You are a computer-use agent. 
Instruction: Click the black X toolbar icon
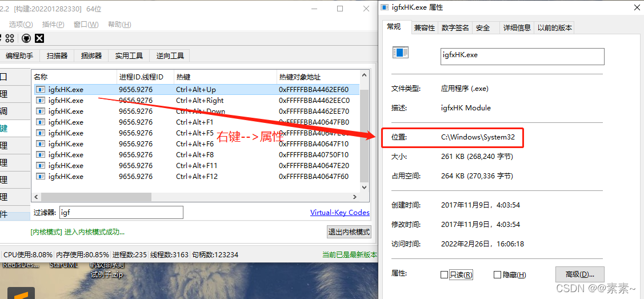pyautogui.click(x=39, y=39)
